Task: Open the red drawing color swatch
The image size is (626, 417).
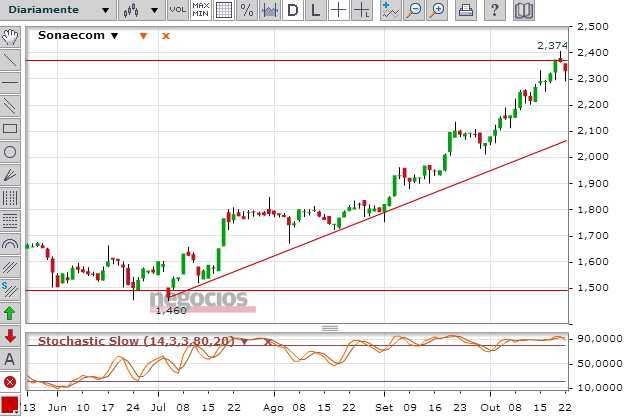Action: [x=10, y=405]
